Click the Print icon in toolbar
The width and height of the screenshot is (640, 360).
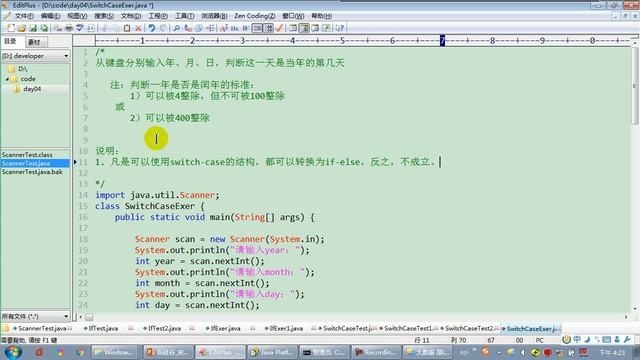coord(69,28)
